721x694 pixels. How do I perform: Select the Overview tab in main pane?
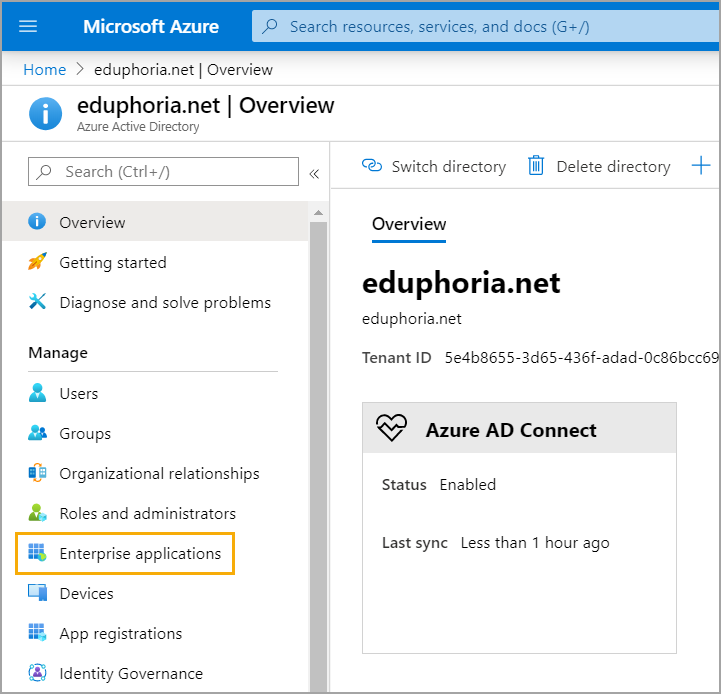point(409,225)
